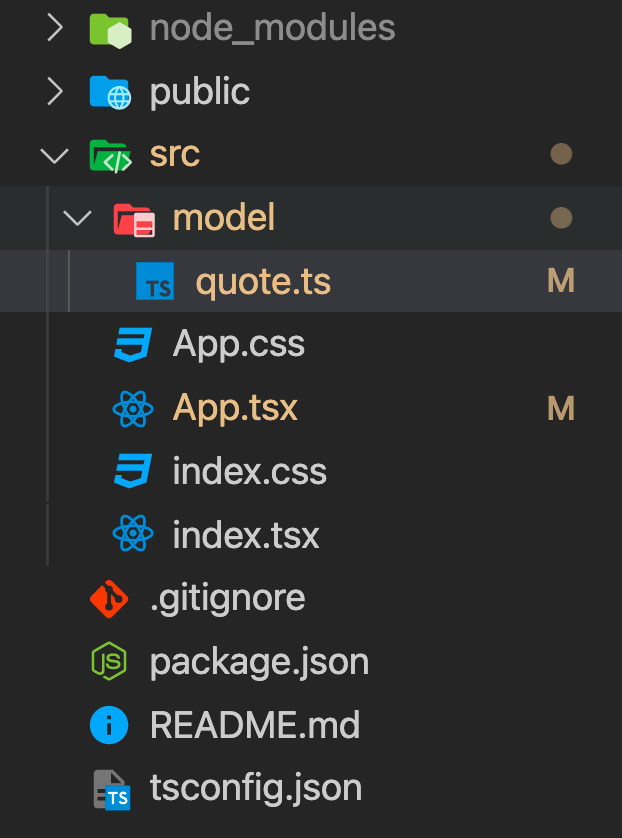Click the modified dot beside src folder

coord(562,153)
